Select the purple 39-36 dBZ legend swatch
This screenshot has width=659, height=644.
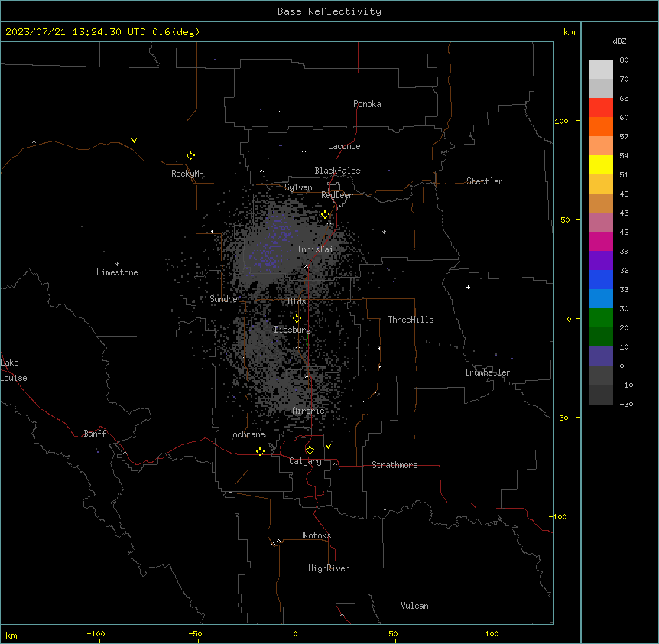(x=601, y=261)
